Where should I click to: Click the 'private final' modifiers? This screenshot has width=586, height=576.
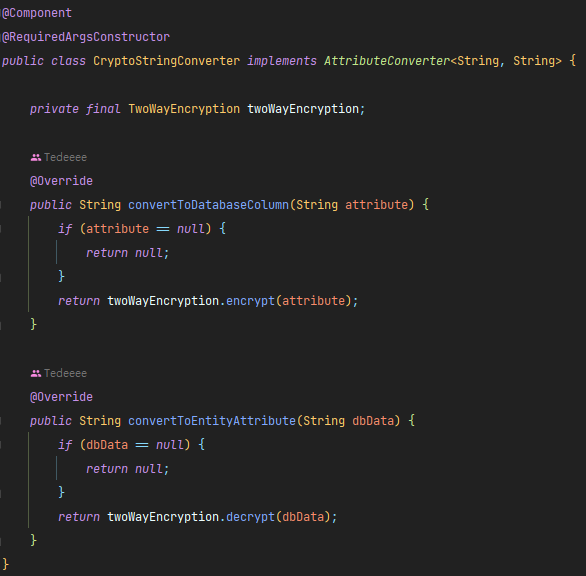[75, 109]
